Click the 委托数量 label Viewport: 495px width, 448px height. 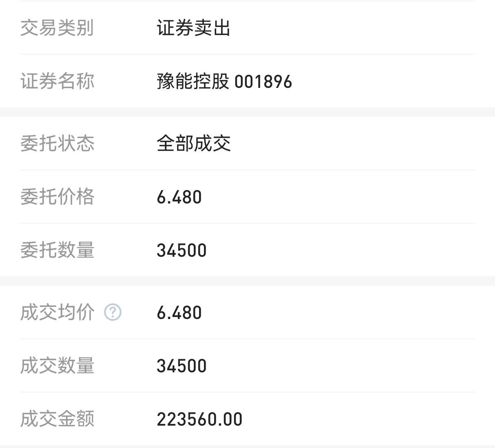[x=57, y=250]
